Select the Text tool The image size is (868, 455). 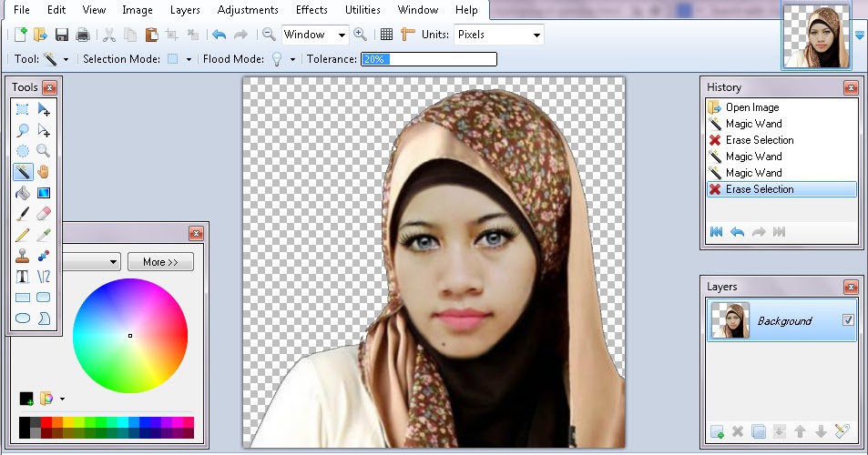[22, 277]
